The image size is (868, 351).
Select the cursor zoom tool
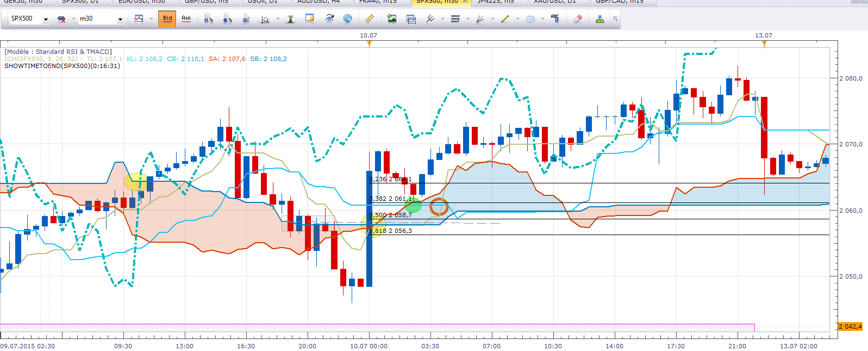coord(246,19)
